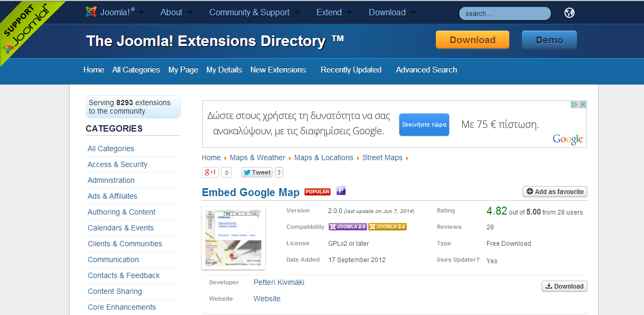Viewport: 644px width, 315px height.
Task: Click the Joomla 2.5 compatibility badge
Action: point(348,227)
